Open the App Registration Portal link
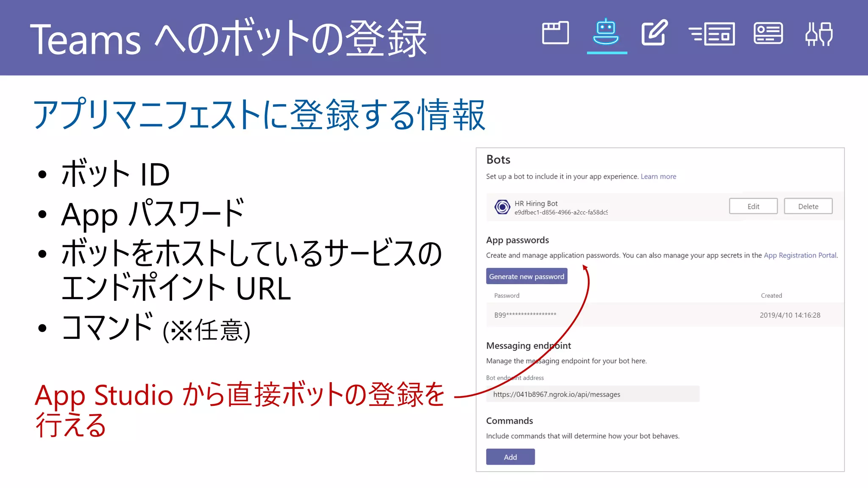 point(800,255)
